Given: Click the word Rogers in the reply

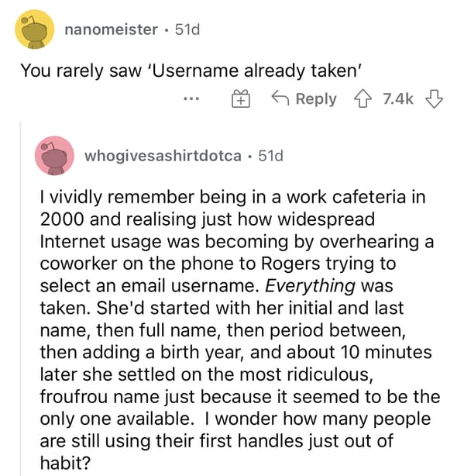Looking at the screenshot, I should pyautogui.click(x=290, y=264).
